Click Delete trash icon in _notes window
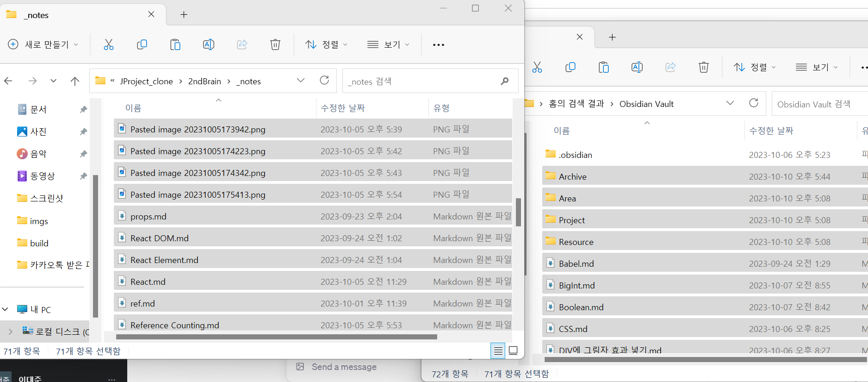Image resolution: width=868 pixels, height=382 pixels. 275,44
